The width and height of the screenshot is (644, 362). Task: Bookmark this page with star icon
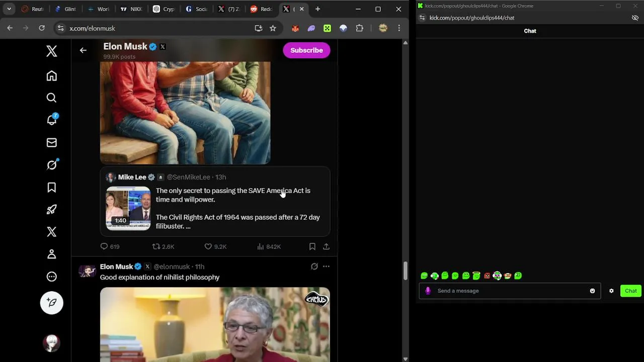click(273, 28)
